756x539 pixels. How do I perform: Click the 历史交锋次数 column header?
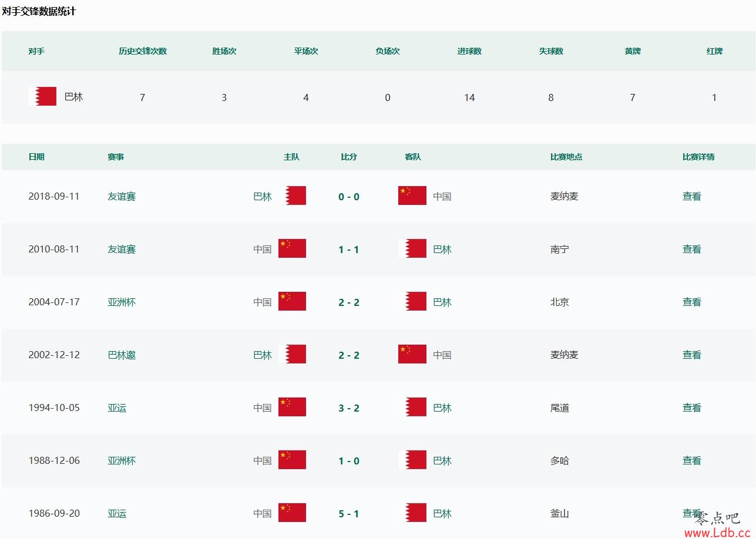[143, 51]
